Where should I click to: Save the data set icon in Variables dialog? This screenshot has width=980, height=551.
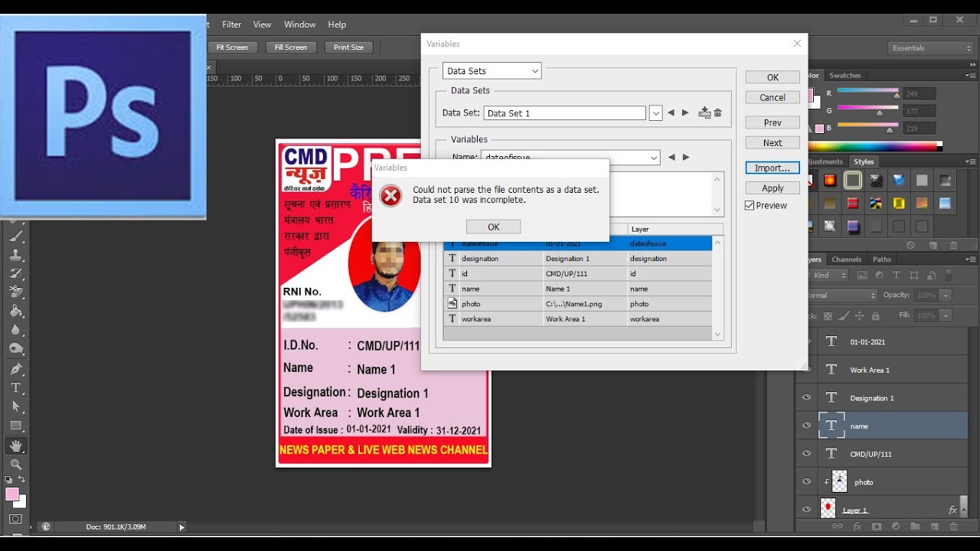point(705,113)
